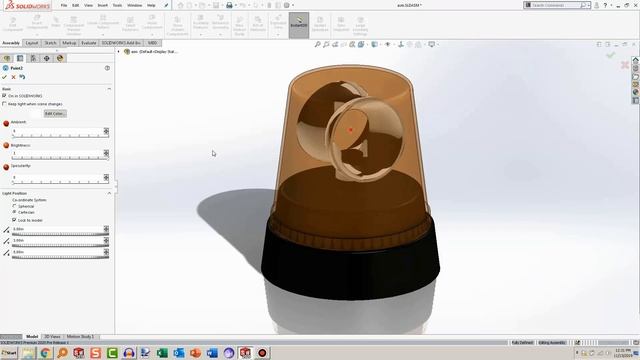The height and width of the screenshot is (360, 640).
Task: Select Spherical coordinate system option
Action: click(x=15, y=206)
